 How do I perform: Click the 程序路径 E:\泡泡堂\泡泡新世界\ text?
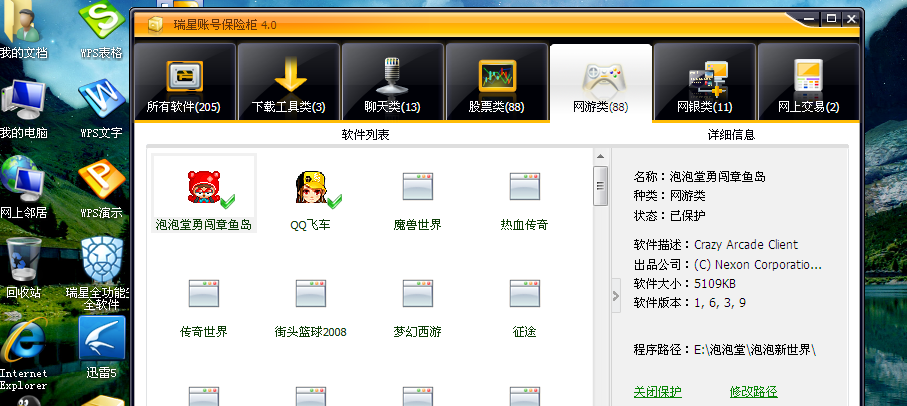(725, 350)
